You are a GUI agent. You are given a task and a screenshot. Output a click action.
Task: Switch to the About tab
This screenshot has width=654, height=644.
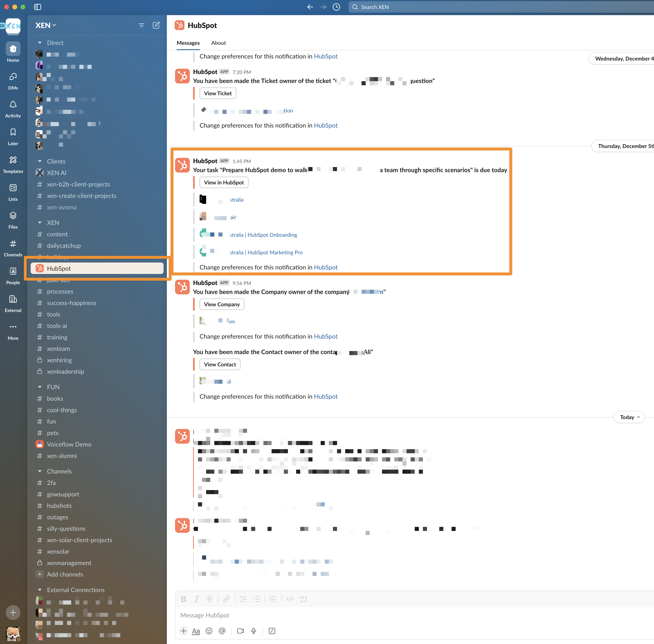click(x=218, y=43)
